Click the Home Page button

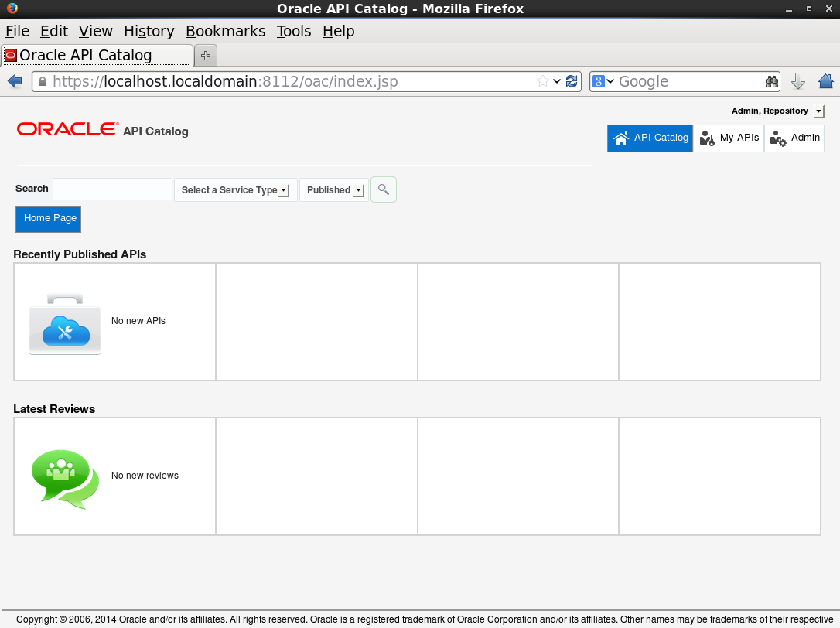(x=48, y=219)
